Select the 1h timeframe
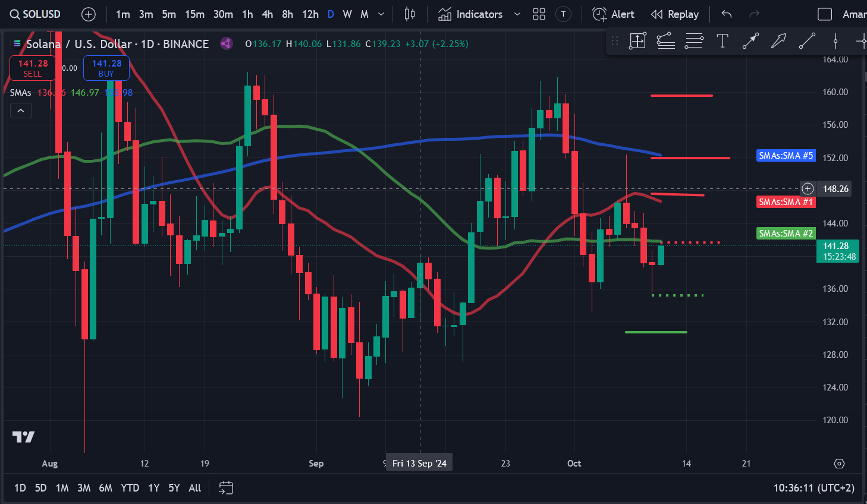867x504 pixels. (x=248, y=14)
